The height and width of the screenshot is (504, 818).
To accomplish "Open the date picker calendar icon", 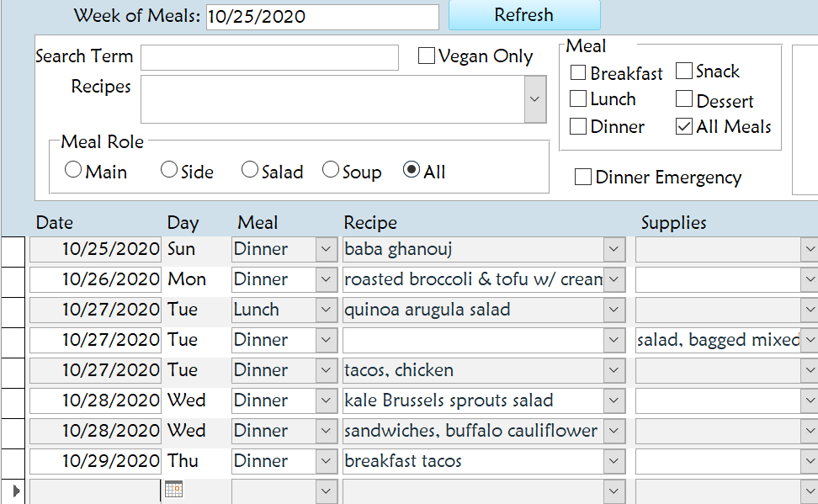I will tap(174, 490).
